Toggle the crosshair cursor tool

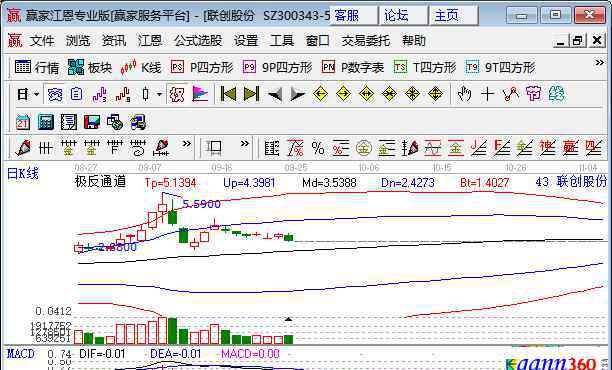click(487, 94)
